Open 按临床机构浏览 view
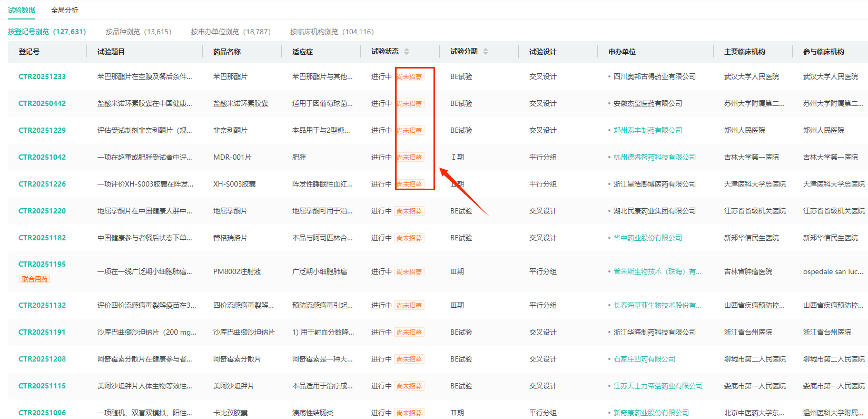868x419 pixels. pos(331,32)
